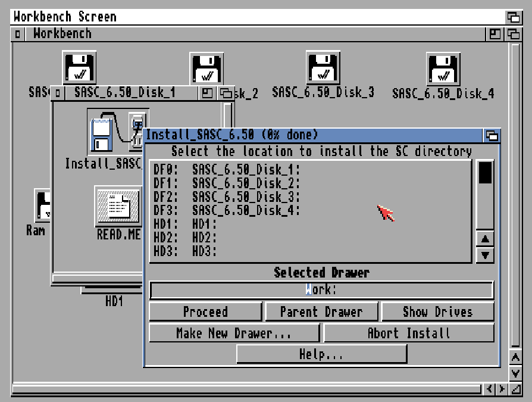This screenshot has width=532, height=402.
Task: Click the Abort Install button
Action: click(409, 333)
